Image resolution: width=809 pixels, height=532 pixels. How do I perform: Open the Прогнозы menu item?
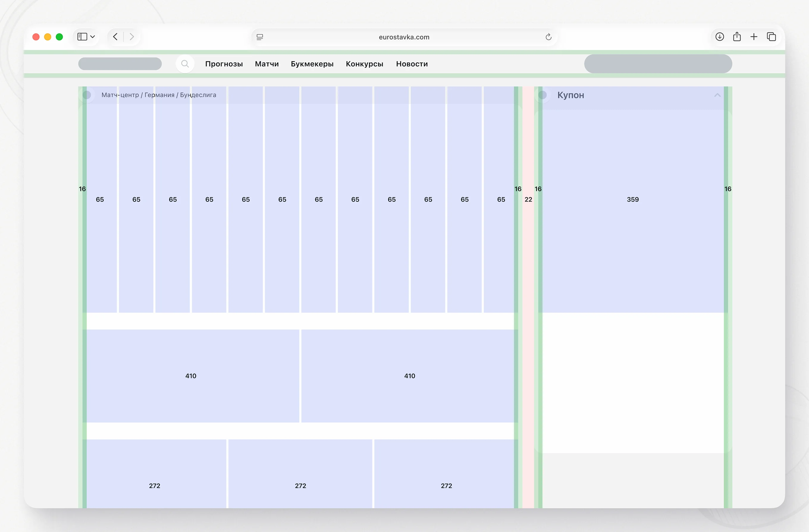pyautogui.click(x=224, y=64)
